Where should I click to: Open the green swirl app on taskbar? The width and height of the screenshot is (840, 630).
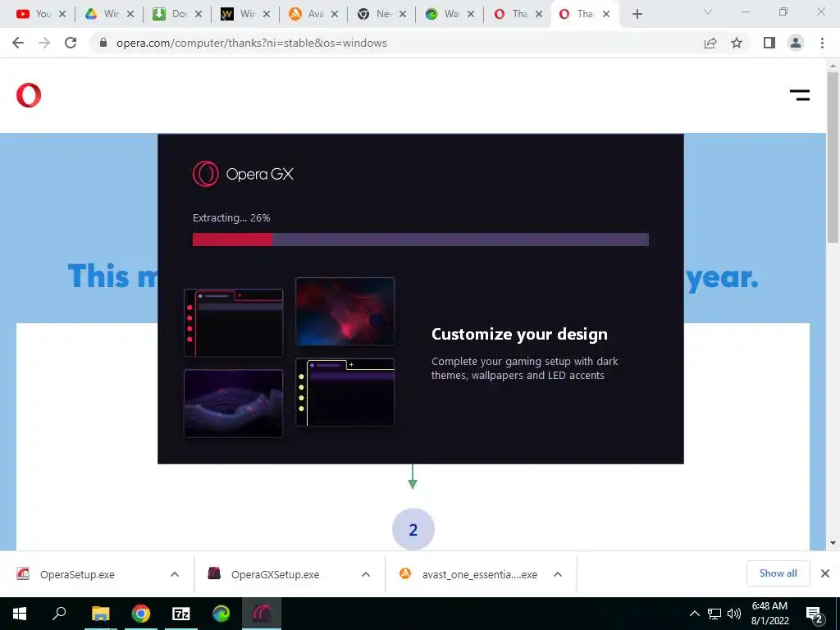(x=221, y=614)
